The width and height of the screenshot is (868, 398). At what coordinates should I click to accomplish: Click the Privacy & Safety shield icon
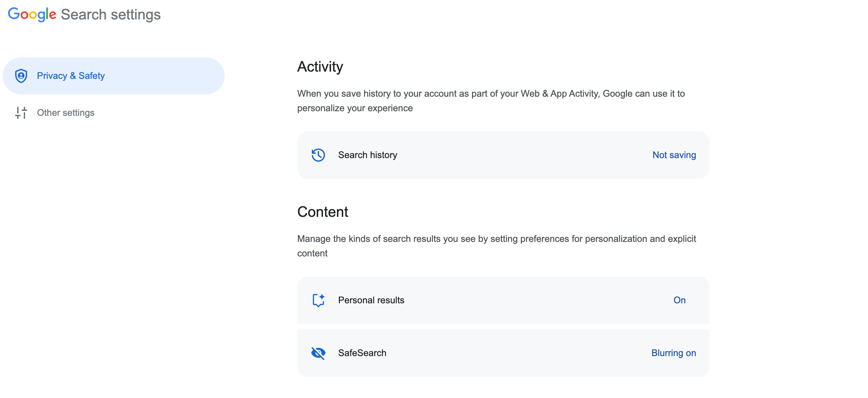click(21, 76)
